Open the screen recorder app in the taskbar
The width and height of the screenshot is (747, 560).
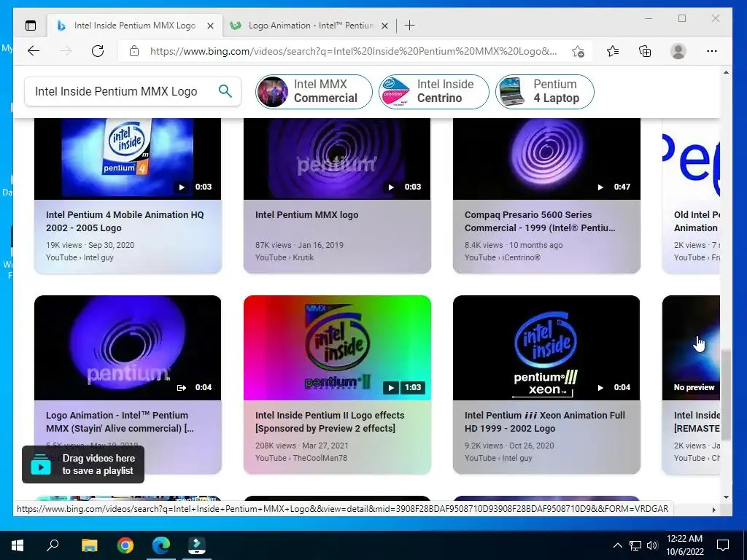tap(197, 545)
